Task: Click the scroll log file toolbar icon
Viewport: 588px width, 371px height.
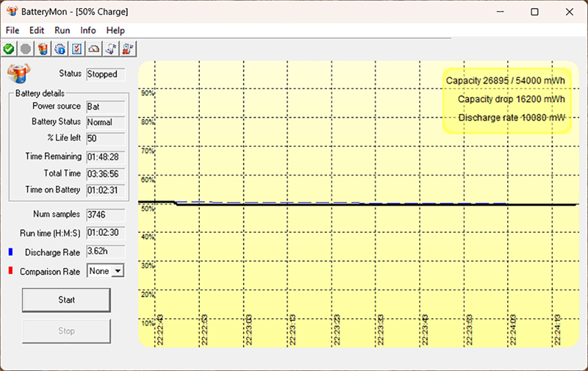Action: pyautogui.click(x=111, y=49)
